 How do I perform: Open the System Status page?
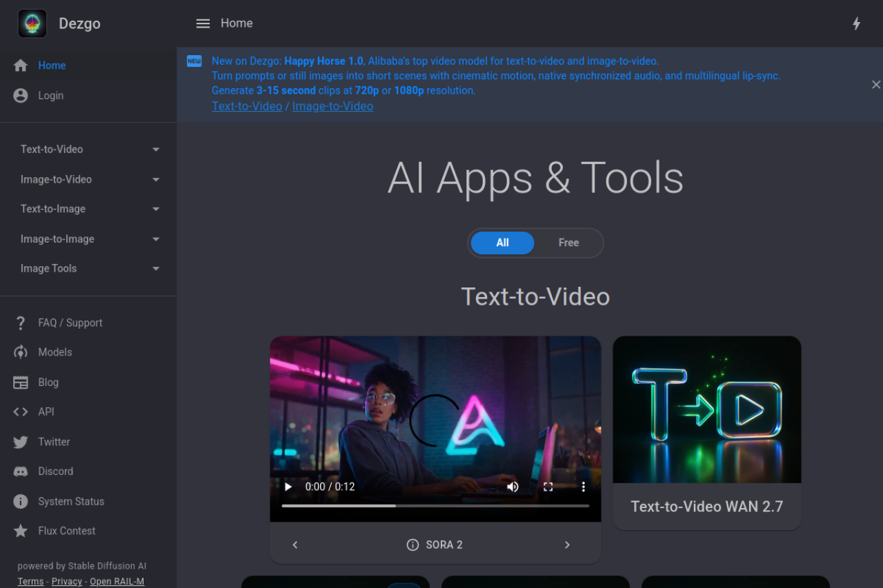point(88,501)
